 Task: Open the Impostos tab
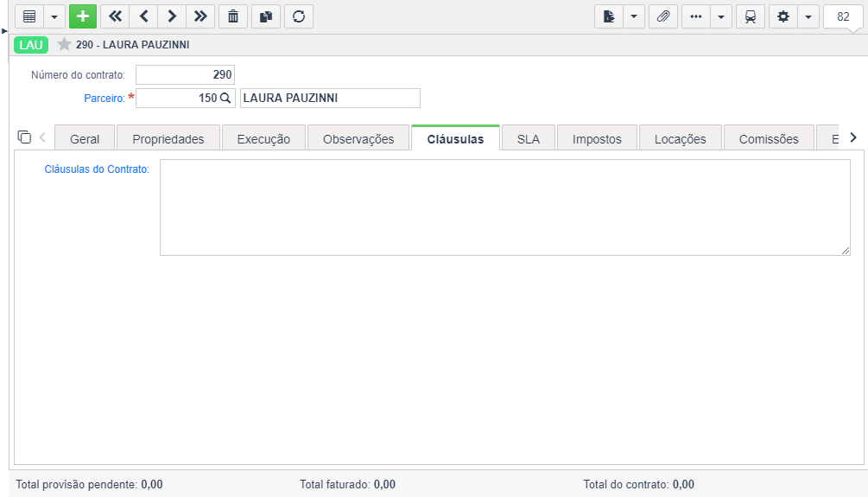click(597, 138)
